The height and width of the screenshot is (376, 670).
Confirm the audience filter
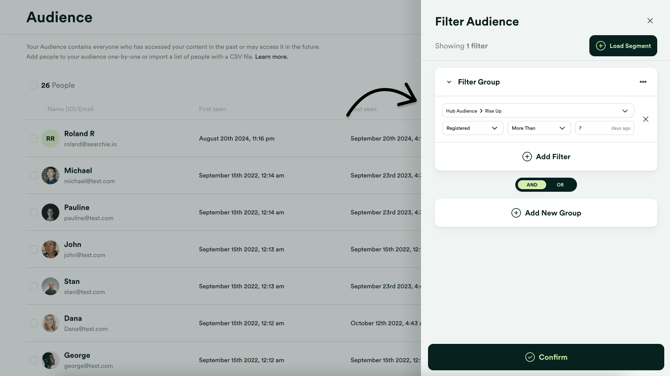pos(546,357)
